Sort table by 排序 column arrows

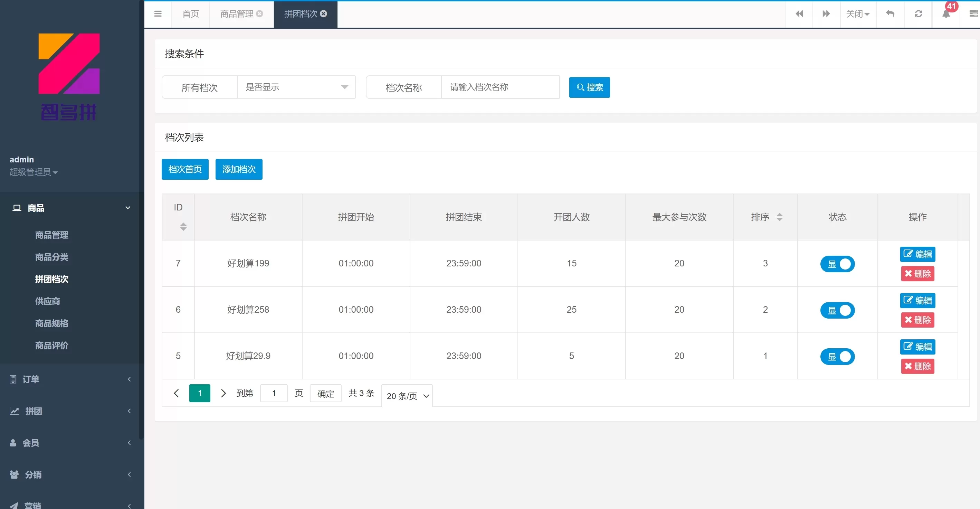779,217
